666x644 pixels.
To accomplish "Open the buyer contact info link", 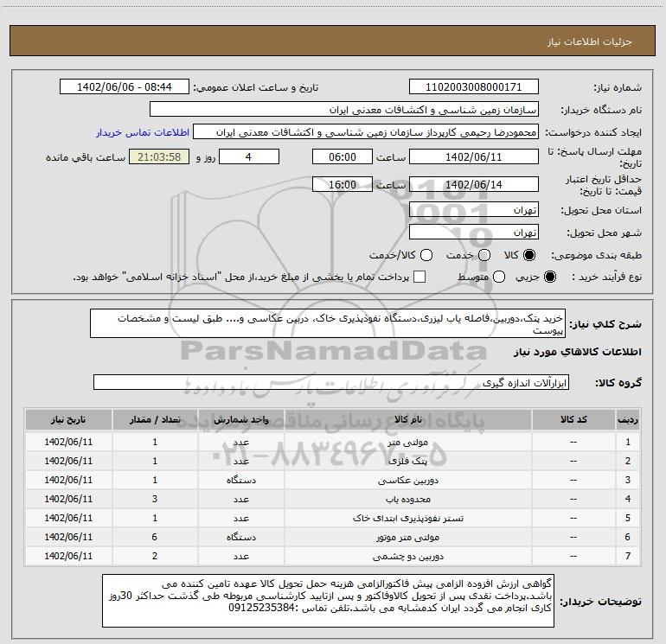I will (143, 132).
